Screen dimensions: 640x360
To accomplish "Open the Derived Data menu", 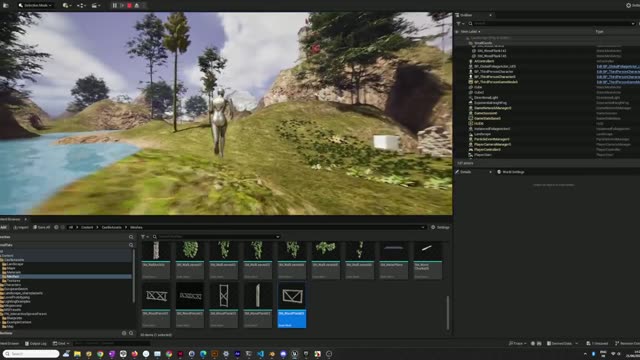I will pos(562,344).
